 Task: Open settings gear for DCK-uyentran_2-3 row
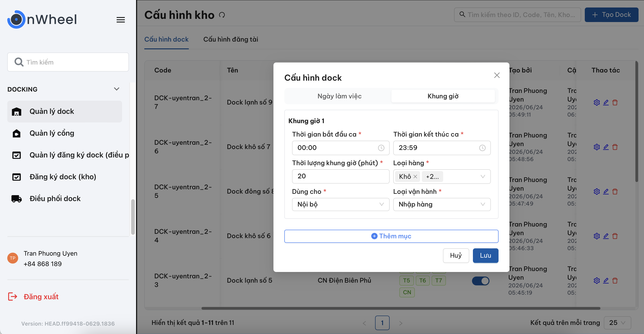point(597,281)
